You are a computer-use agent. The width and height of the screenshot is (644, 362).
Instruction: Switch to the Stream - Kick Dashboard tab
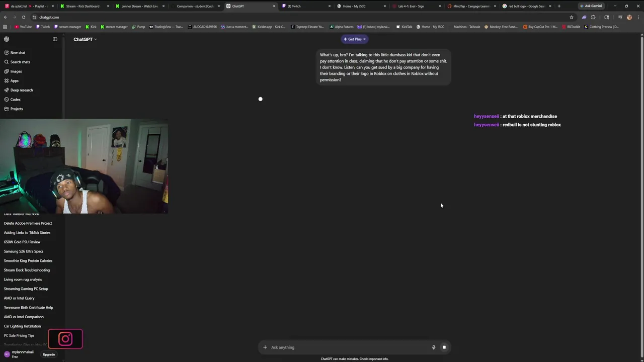click(84, 6)
